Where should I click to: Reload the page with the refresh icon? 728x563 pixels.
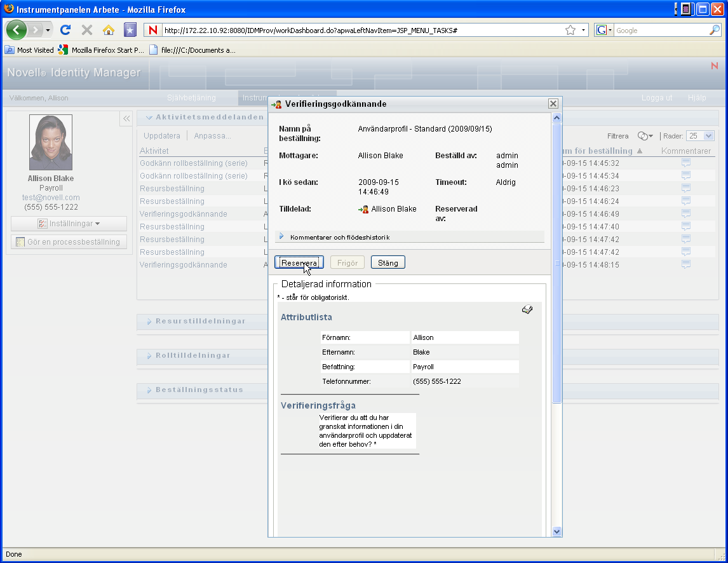point(65,31)
